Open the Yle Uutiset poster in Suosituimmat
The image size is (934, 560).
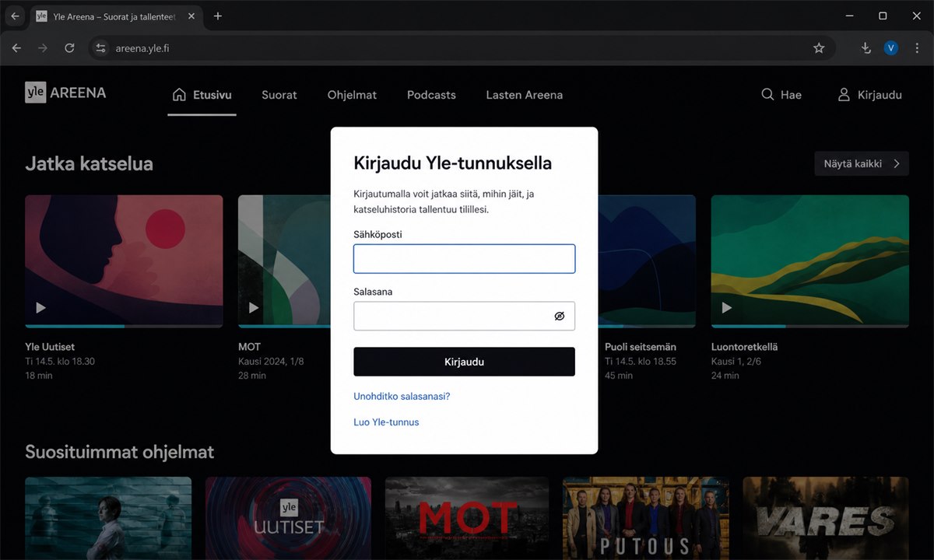click(x=288, y=518)
